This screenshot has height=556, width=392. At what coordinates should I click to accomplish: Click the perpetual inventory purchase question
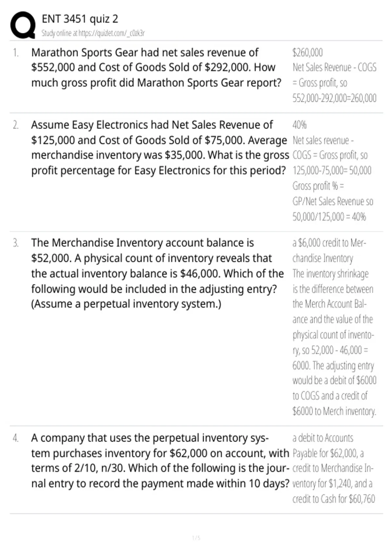160,460
